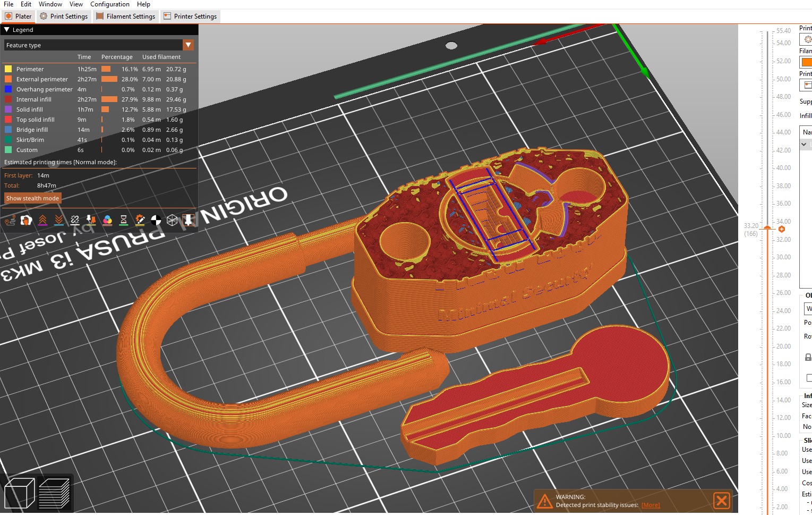Screen dimensions: 812x515
Task: Open the Configuration menu
Action: [x=110, y=4]
